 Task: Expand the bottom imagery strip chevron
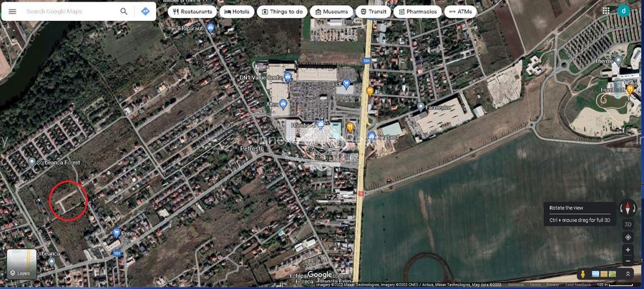click(x=628, y=274)
